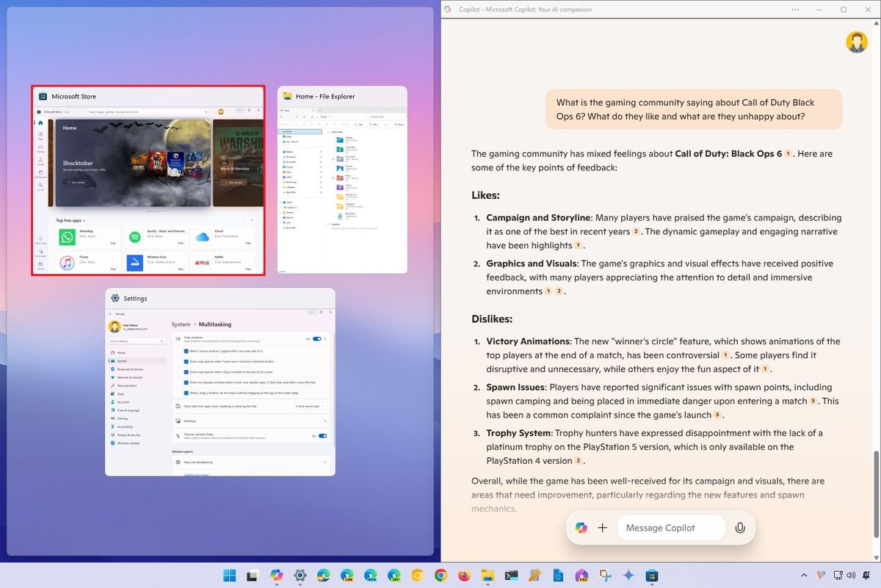This screenshot has width=881, height=588.
Task: Click See details on the Shocktober banner
Action: click(x=77, y=181)
